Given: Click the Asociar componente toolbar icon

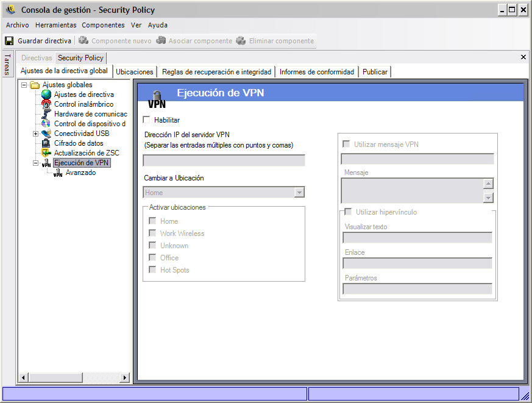Looking at the screenshot, I should pos(161,40).
